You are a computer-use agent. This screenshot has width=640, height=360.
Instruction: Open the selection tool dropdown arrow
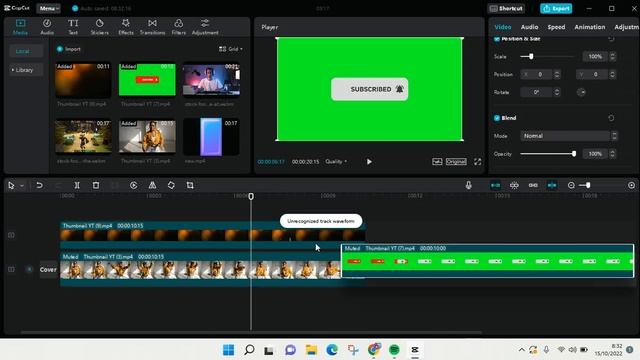pyautogui.click(x=22, y=186)
